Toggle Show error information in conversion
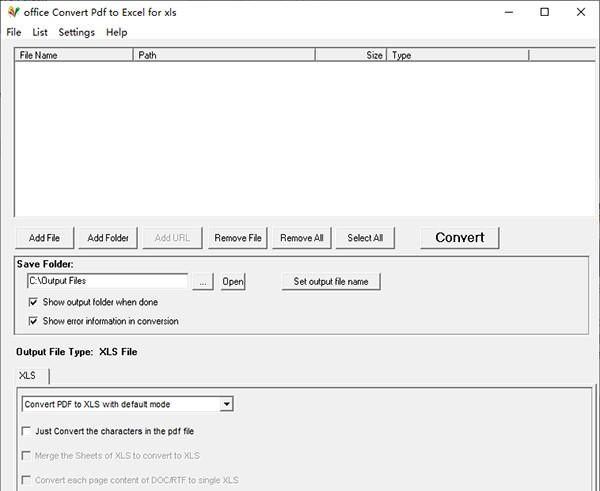The height and width of the screenshot is (491, 600). pyautogui.click(x=33, y=321)
